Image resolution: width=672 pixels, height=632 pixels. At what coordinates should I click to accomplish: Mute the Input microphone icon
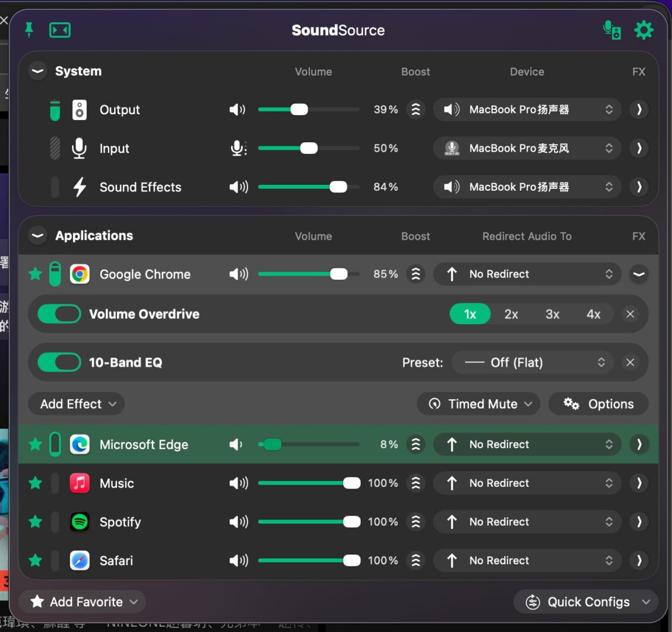pyautogui.click(x=238, y=149)
